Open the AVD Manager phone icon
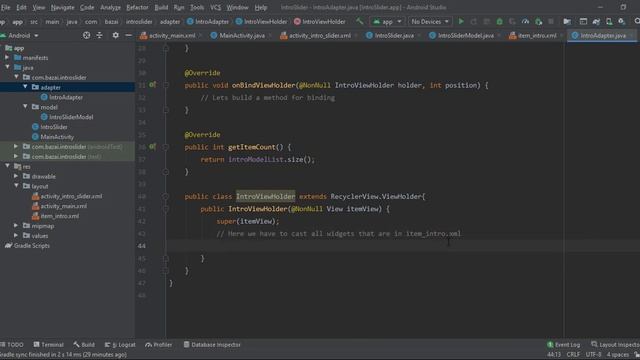640x360 pixels. (609, 21)
